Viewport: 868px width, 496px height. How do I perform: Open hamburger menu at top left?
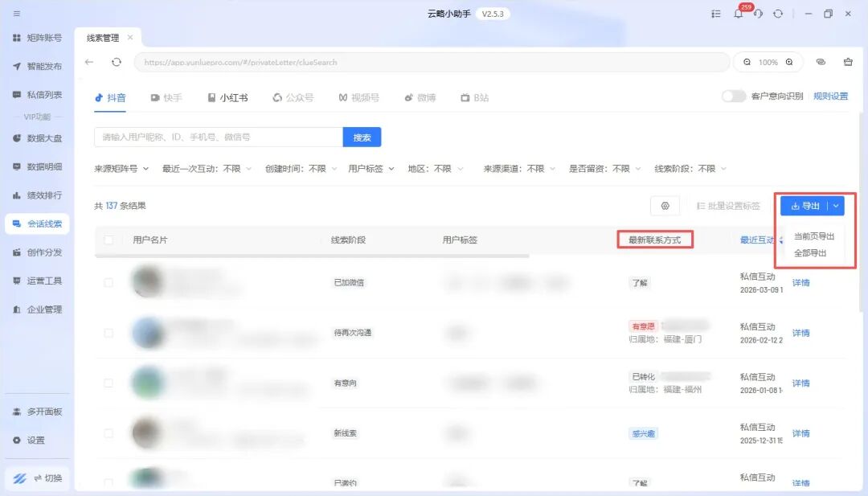point(17,14)
